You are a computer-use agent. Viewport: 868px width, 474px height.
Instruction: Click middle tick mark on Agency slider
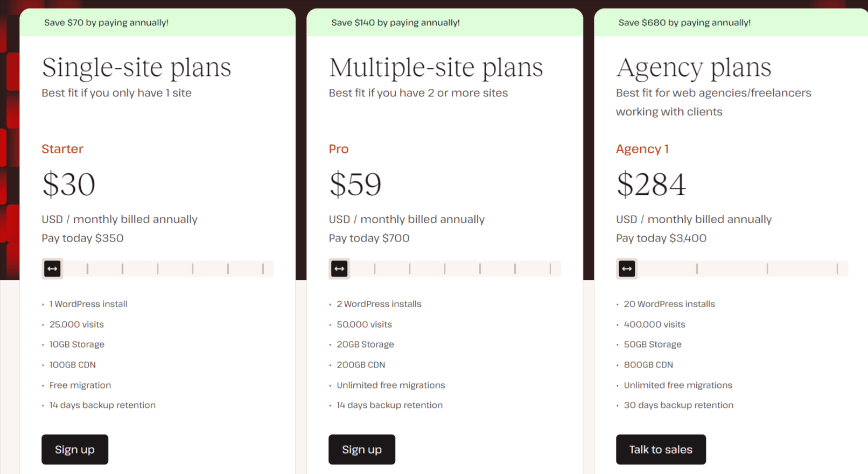(x=767, y=268)
